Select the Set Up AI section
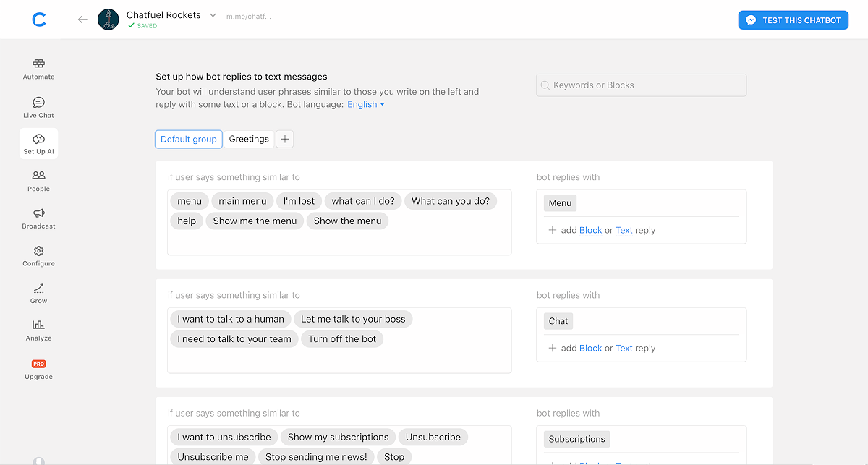Screen dimensions: 868x465 click(x=39, y=144)
